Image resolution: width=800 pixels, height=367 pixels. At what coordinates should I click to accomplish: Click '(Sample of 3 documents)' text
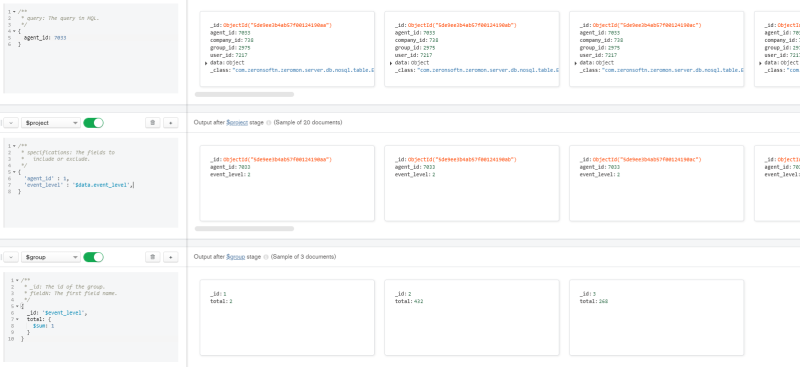[304, 257]
